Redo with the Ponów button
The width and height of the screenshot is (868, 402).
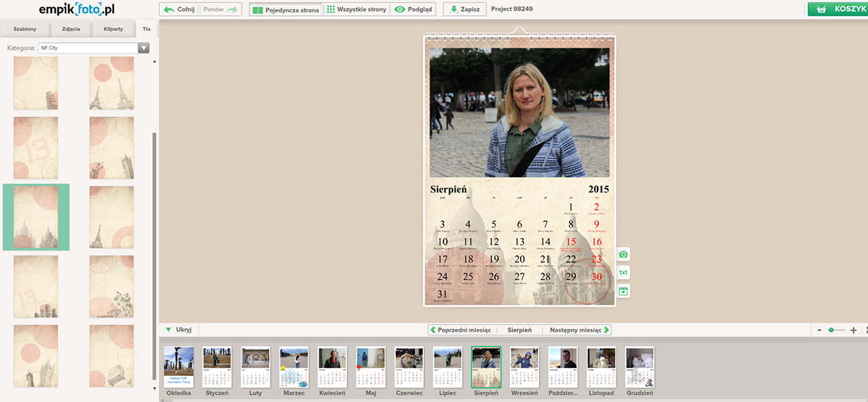click(x=221, y=9)
